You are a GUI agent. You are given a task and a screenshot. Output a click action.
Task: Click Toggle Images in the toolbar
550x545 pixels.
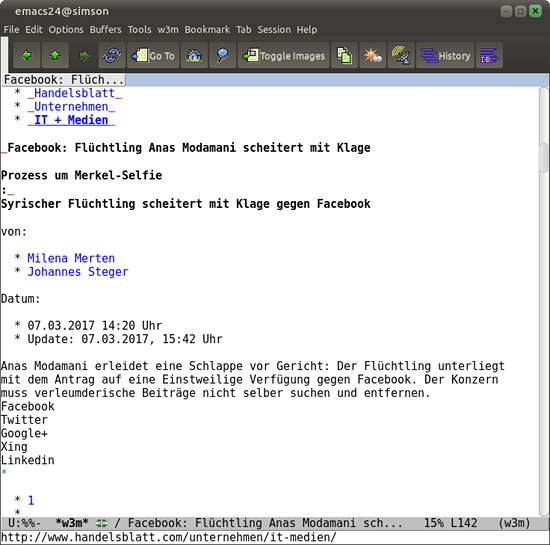pos(284,55)
